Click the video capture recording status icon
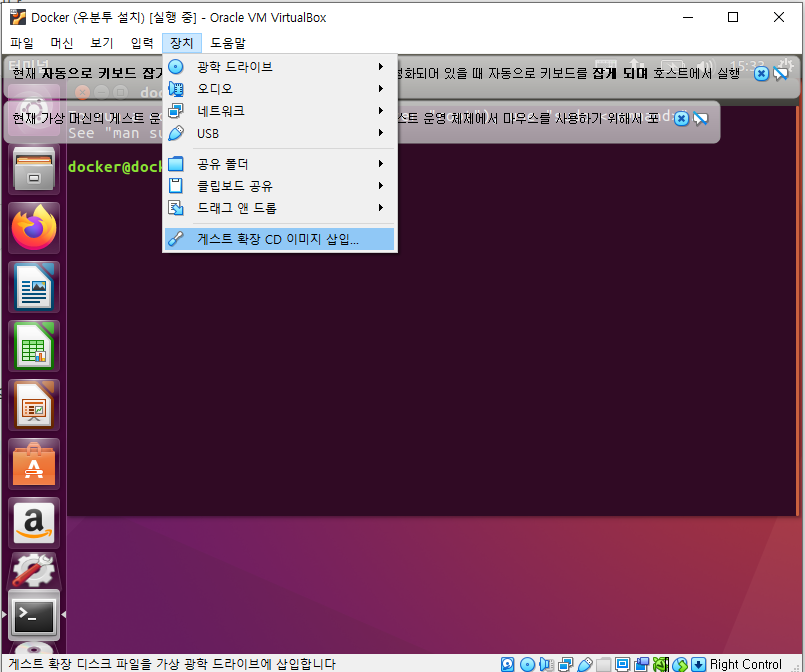 coord(641,664)
